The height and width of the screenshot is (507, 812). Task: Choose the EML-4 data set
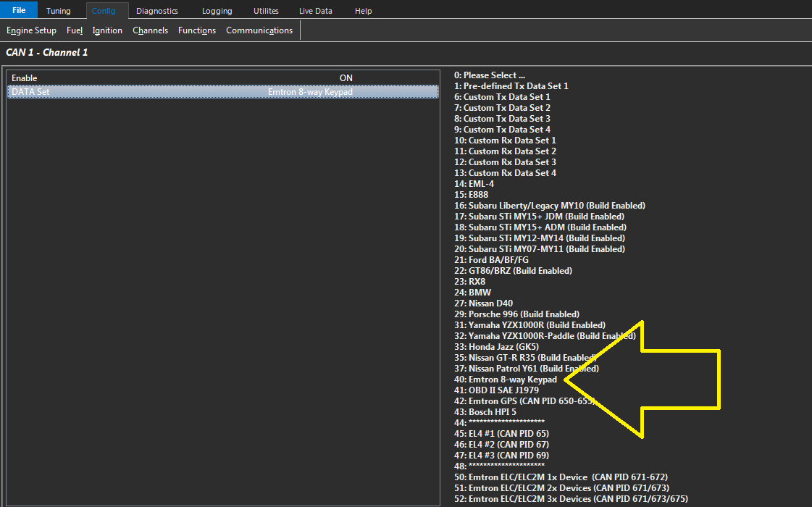(x=474, y=184)
